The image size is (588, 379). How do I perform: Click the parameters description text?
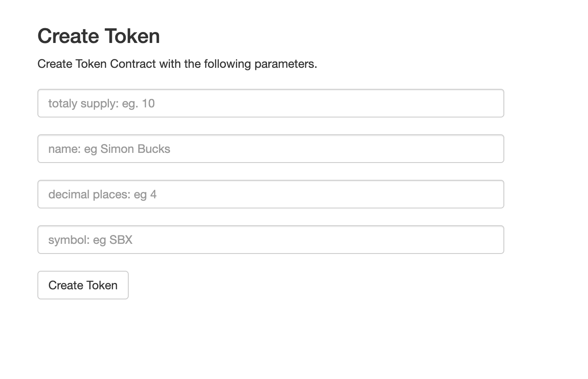coord(177,64)
